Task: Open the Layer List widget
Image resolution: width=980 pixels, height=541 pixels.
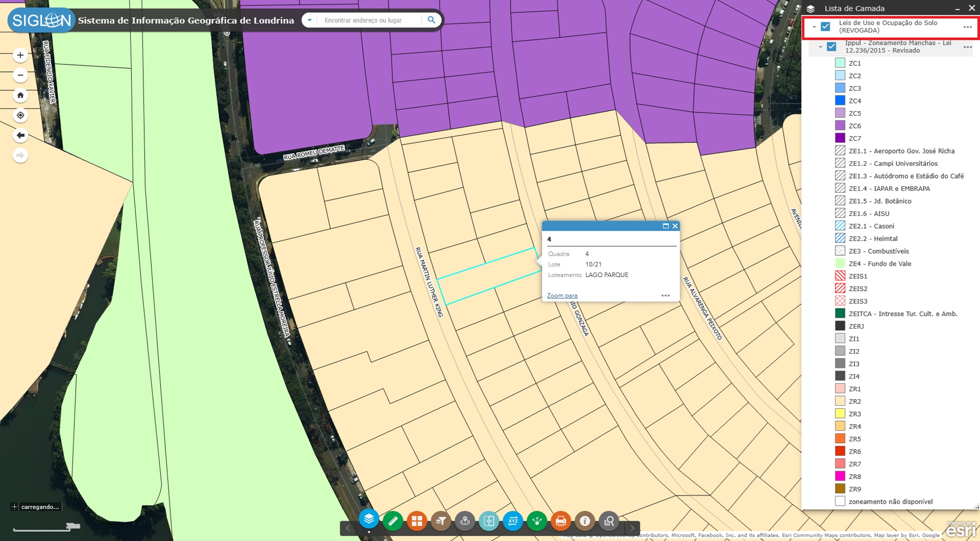Action: [x=369, y=520]
